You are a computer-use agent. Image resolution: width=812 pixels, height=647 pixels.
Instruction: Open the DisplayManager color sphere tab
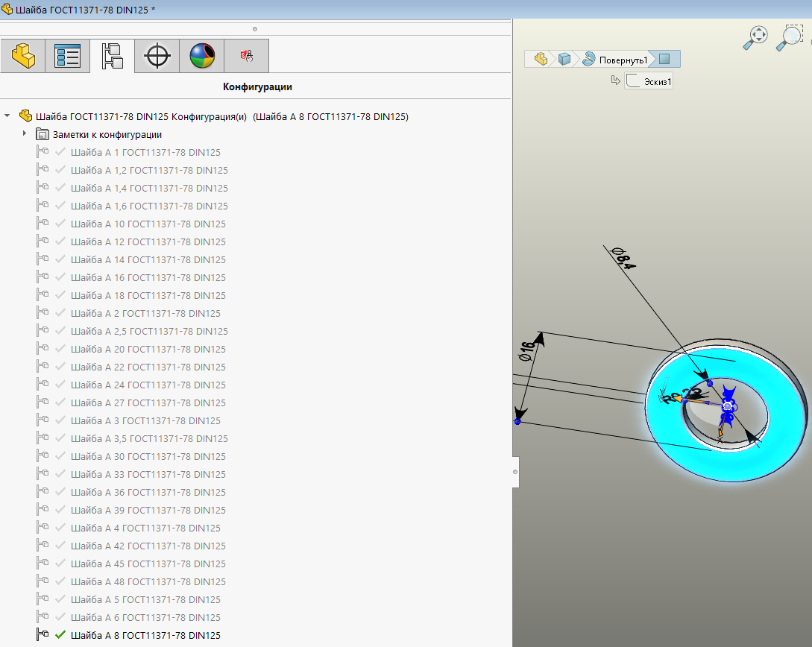click(x=201, y=56)
